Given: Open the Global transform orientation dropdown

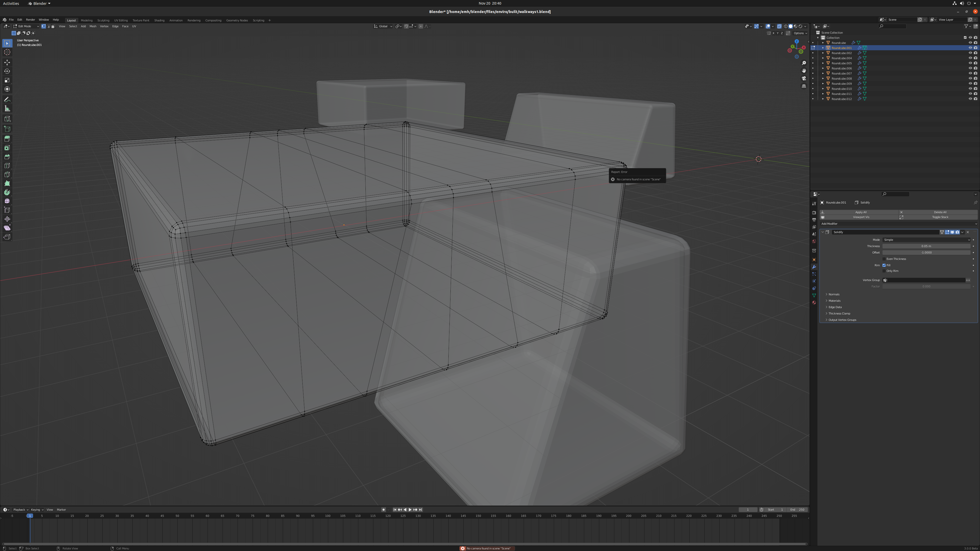Looking at the screenshot, I should (383, 26).
